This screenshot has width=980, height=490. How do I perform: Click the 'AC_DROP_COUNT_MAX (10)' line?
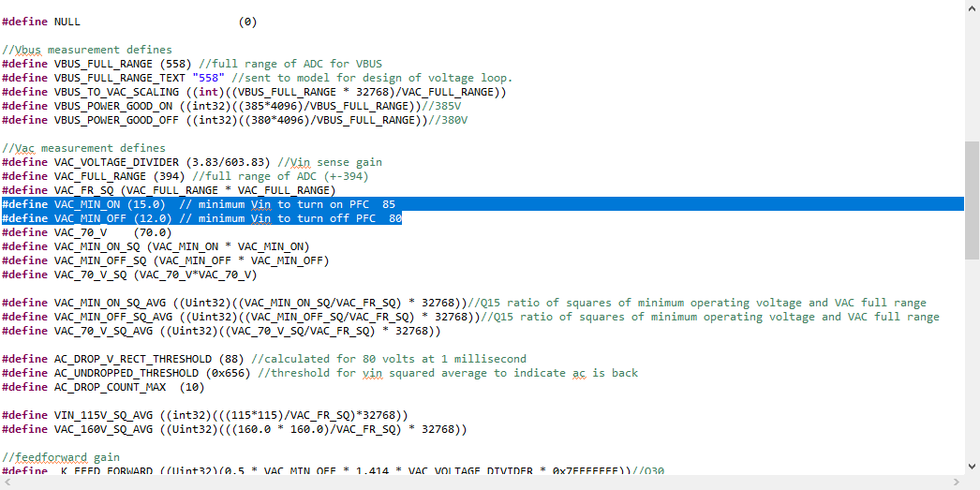(103, 387)
